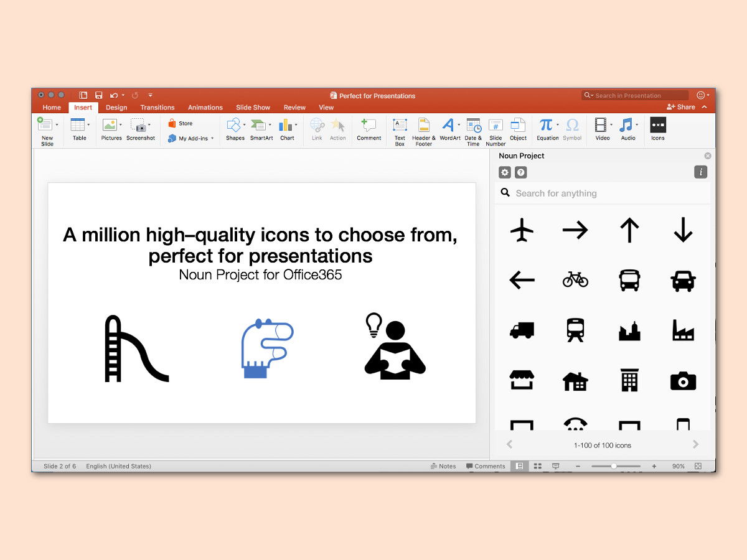The height and width of the screenshot is (560, 747).
Task: Open Noun Project settings gear
Action: pos(505,173)
